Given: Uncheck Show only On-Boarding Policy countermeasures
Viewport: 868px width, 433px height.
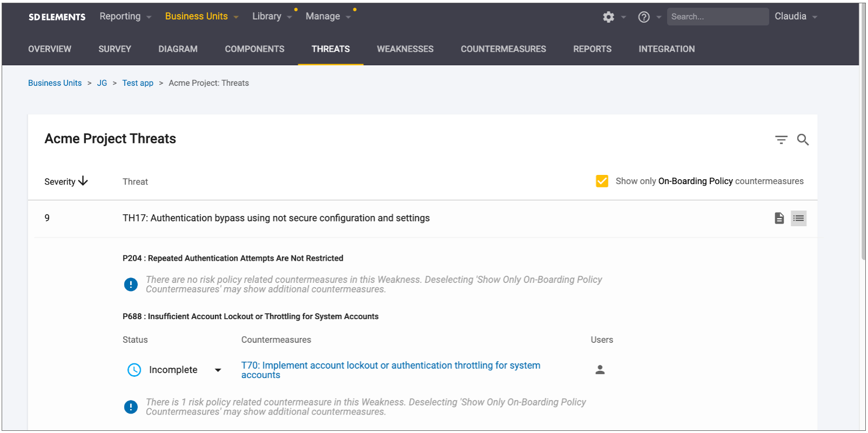Looking at the screenshot, I should point(602,181).
